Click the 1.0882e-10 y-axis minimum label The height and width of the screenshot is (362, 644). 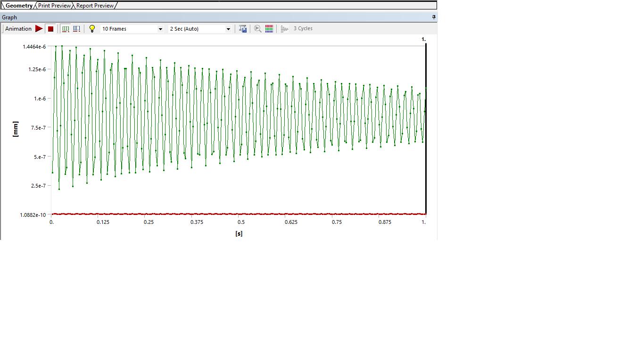[33, 215]
